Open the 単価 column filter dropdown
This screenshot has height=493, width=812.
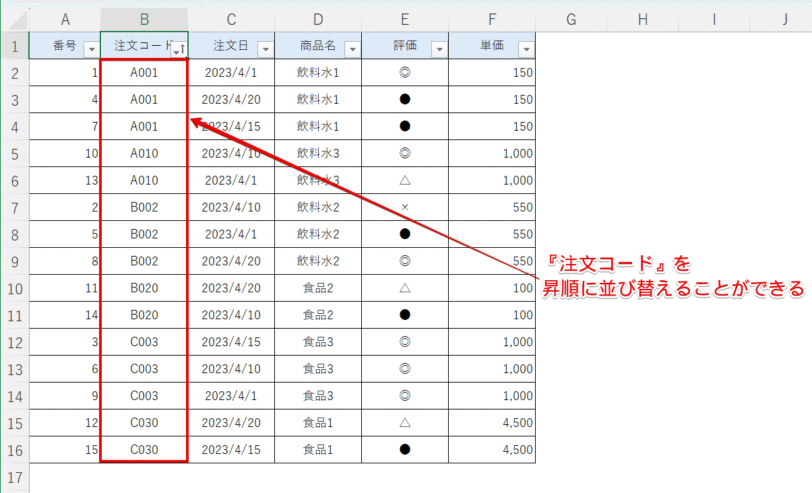(527, 49)
